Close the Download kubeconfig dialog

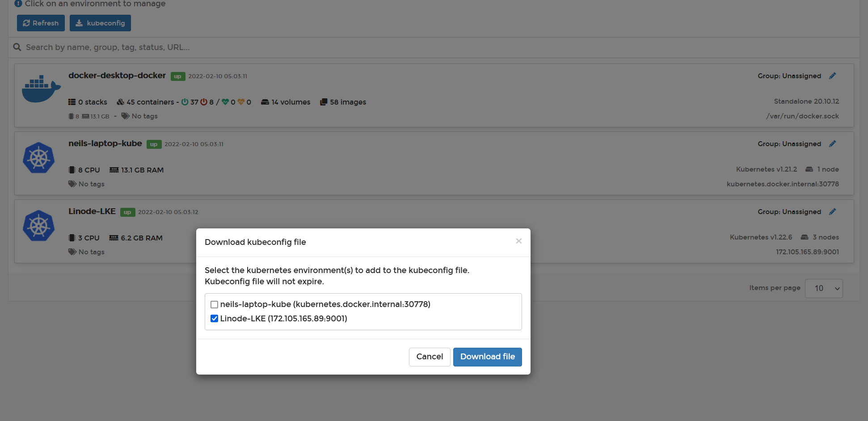(x=518, y=241)
